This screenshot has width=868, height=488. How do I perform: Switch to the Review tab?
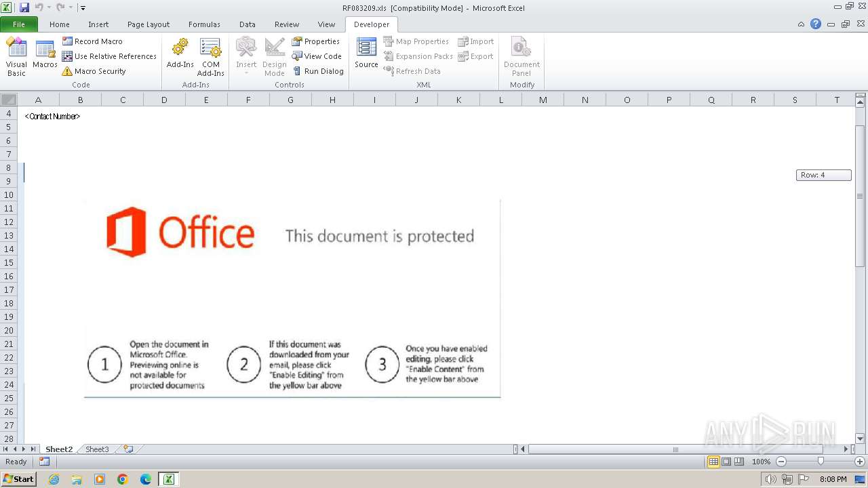pyautogui.click(x=287, y=24)
